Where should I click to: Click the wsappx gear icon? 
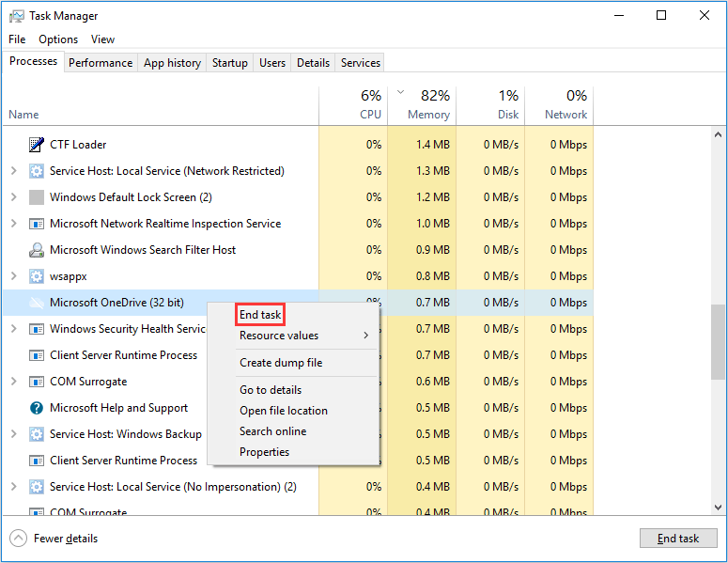[37, 276]
